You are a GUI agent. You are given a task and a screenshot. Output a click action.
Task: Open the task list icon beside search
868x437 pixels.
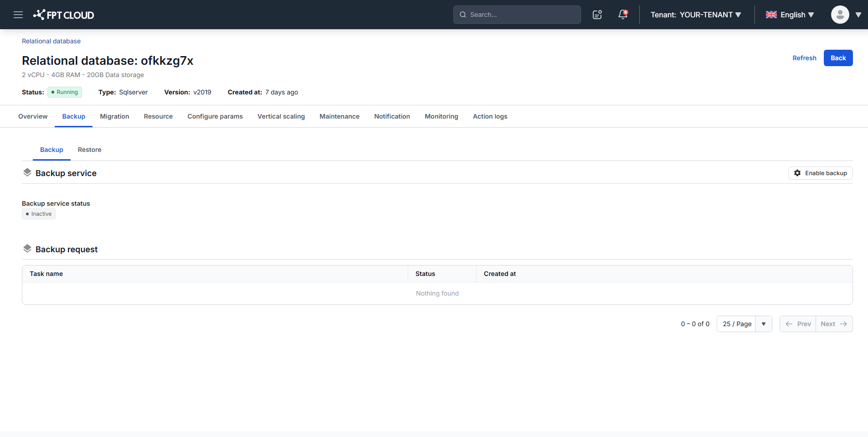(597, 15)
